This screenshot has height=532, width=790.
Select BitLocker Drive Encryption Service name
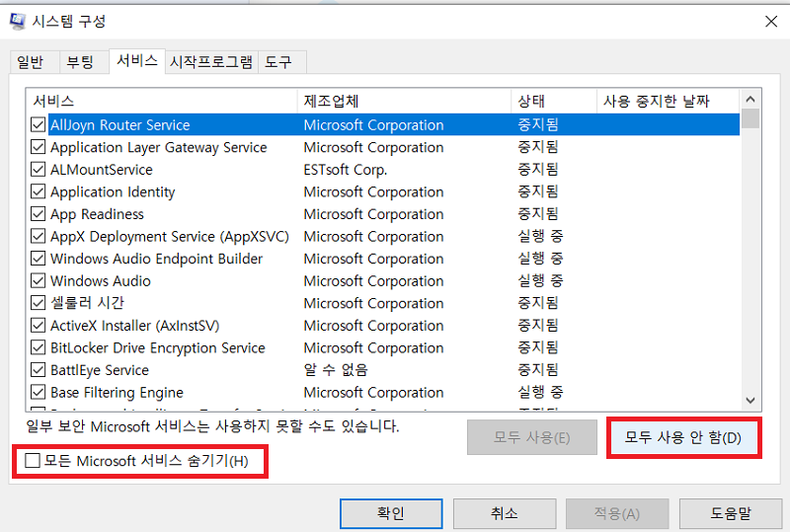[158, 347]
